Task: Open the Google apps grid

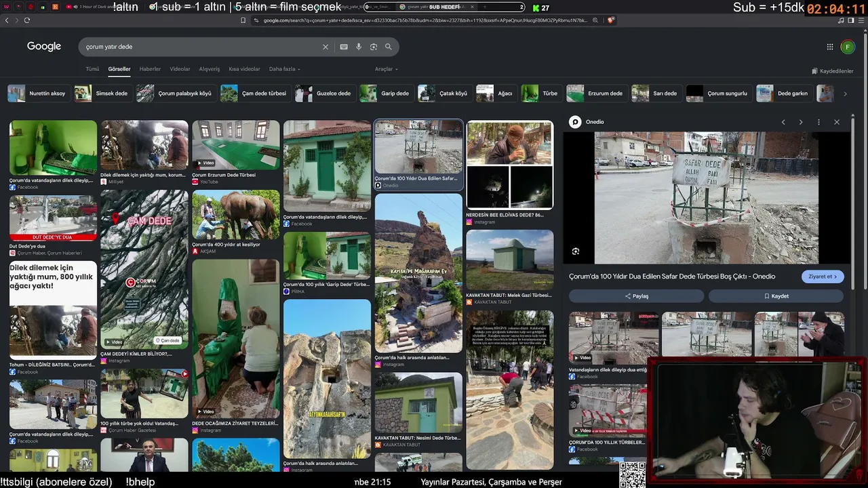Action: click(x=829, y=47)
